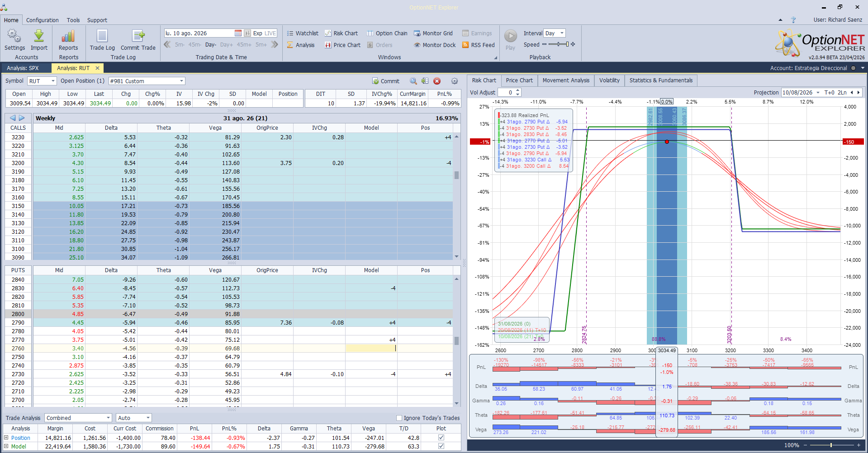Open the RSS Feed window
The width and height of the screenshot is (868, 453).
click(479, 45)
